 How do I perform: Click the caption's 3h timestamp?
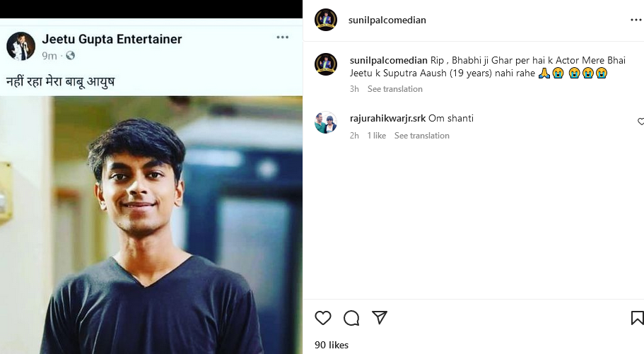click(354, 89)
